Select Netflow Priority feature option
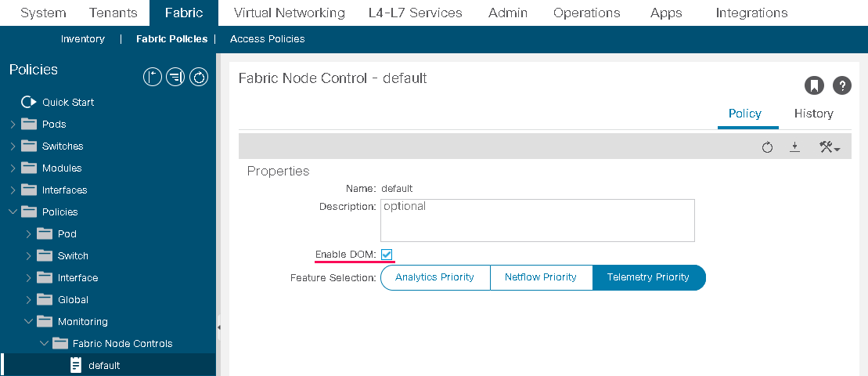The image size is (868, 376). click(x=540, y=277)
